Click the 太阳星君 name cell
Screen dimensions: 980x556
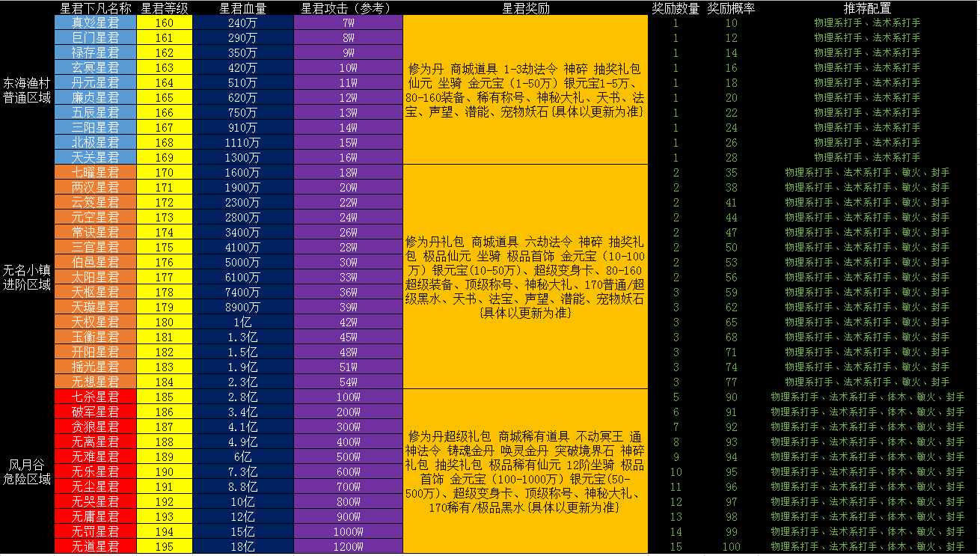[x=96, y=277]
